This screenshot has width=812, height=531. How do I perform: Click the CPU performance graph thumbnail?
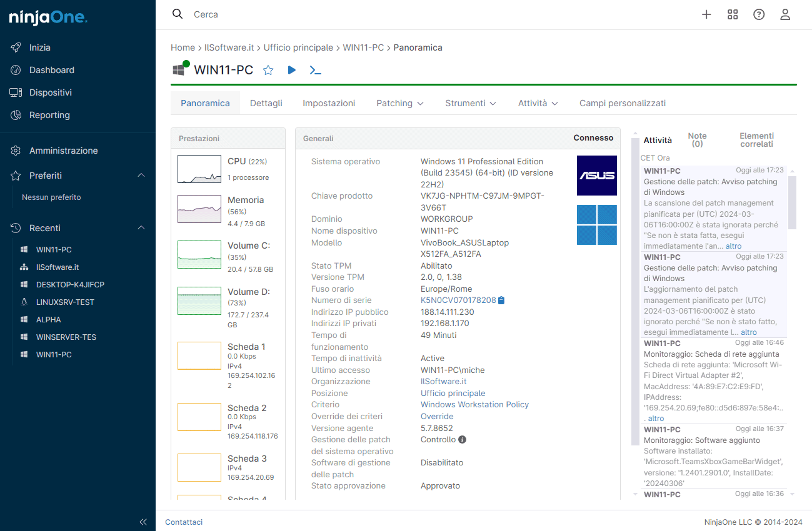point(199,169)
